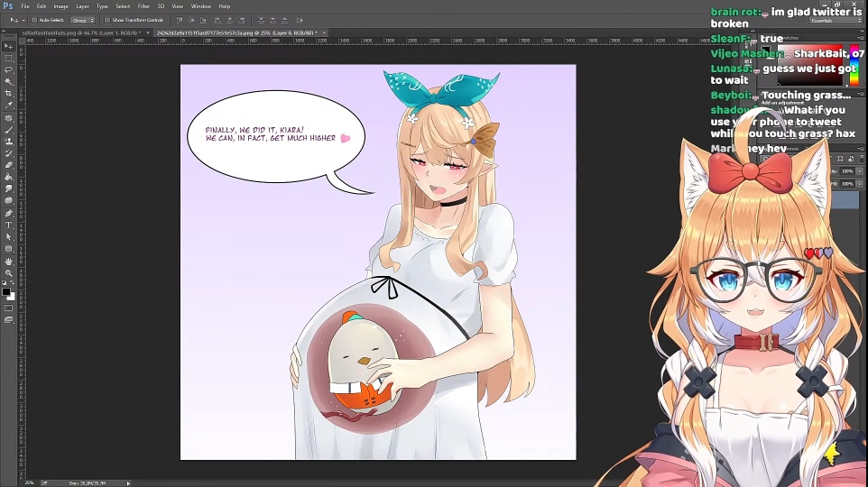Change screen mode icon in toolbox
Viewport: 868px width, 487px height.
click(x=8, y=320)
